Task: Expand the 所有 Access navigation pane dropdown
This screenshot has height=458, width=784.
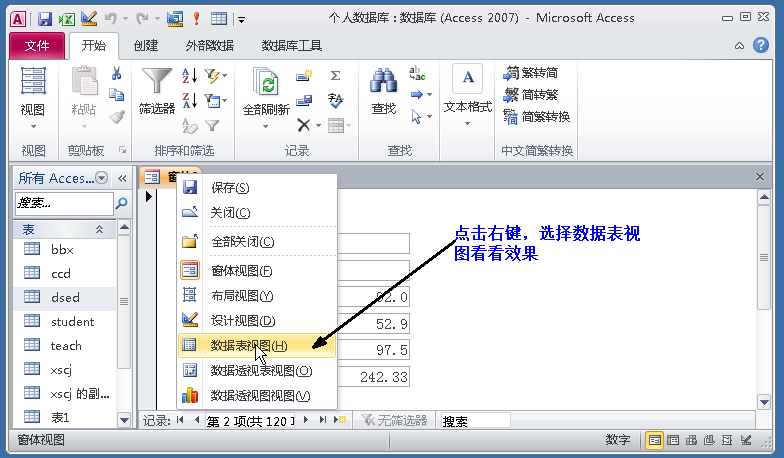Action: [102, 178]
